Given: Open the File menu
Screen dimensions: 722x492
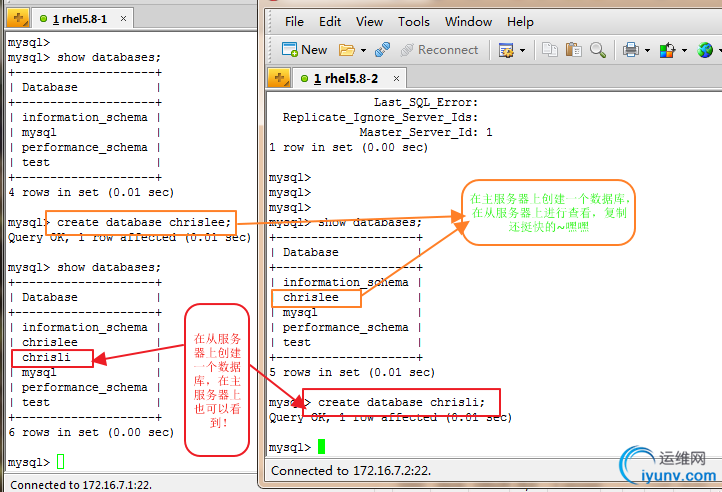Looking at the screenshot, I should tap(294, 22).
